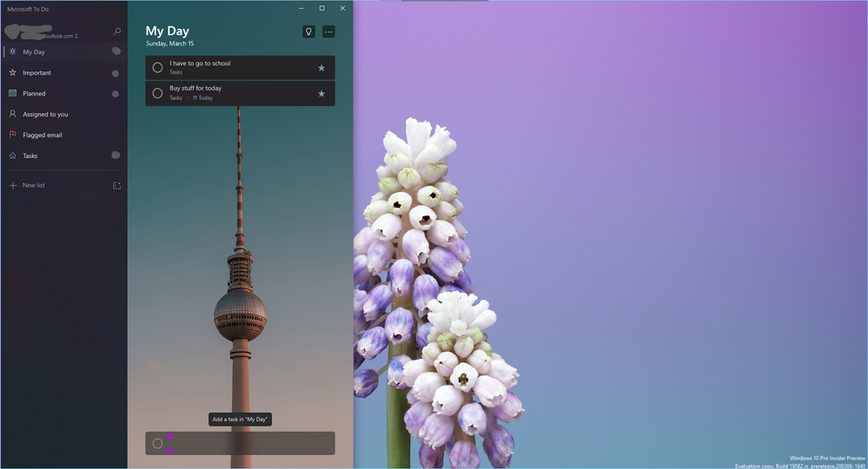The image size is (868, 469).
Task: Click the My Day heading
Action: click(167, 31)
